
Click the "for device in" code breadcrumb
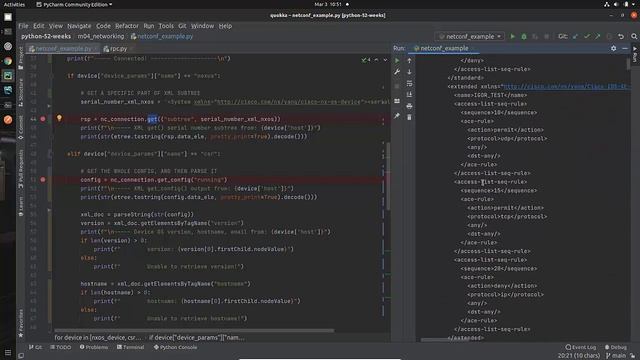[98, 338]
